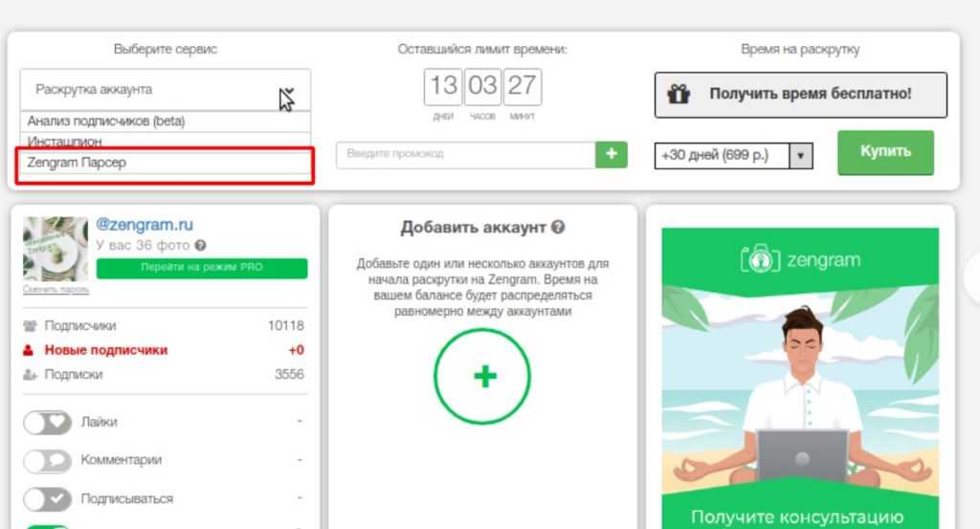This screenshot has height=529, width=980.
Task: Click the green 'Купить' button
Action: [x=885, y=152]
